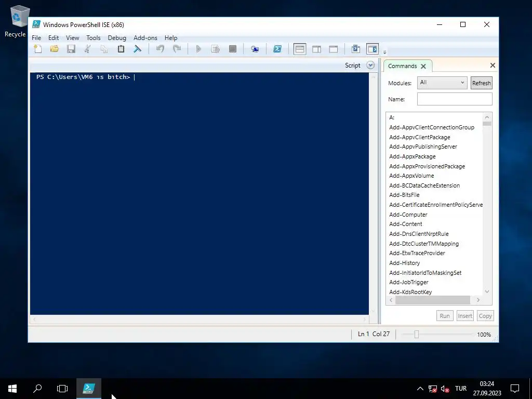Select Add-Computer command
The width and height of the screenshot is (532, 399).
408,215
